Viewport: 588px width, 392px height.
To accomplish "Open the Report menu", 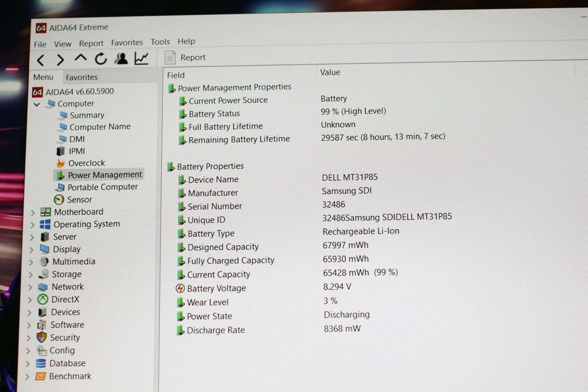I will 91,43.
